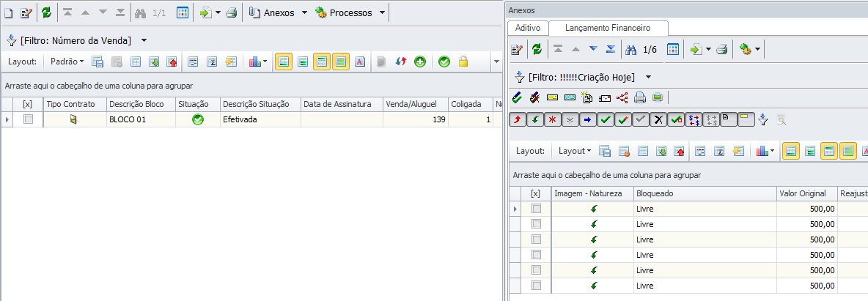Open the Filtro: Número da Venda dropdown
This screenshot has width=868, height=301.
pyautogui.click(x=144, y=40)
